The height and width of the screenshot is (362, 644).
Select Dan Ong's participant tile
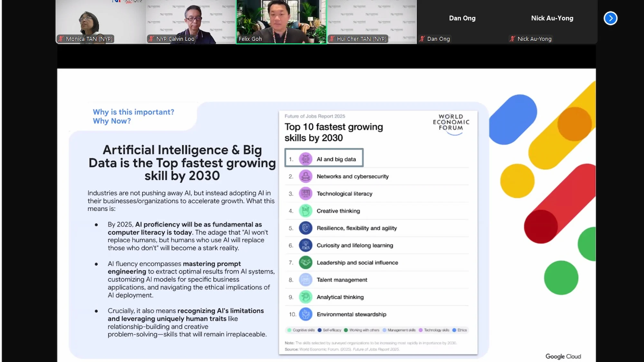point(462,22)
